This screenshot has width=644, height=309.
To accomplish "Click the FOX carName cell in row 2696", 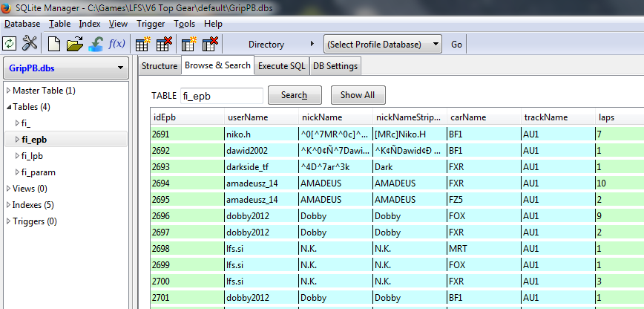I will click(x=484, y=216).
